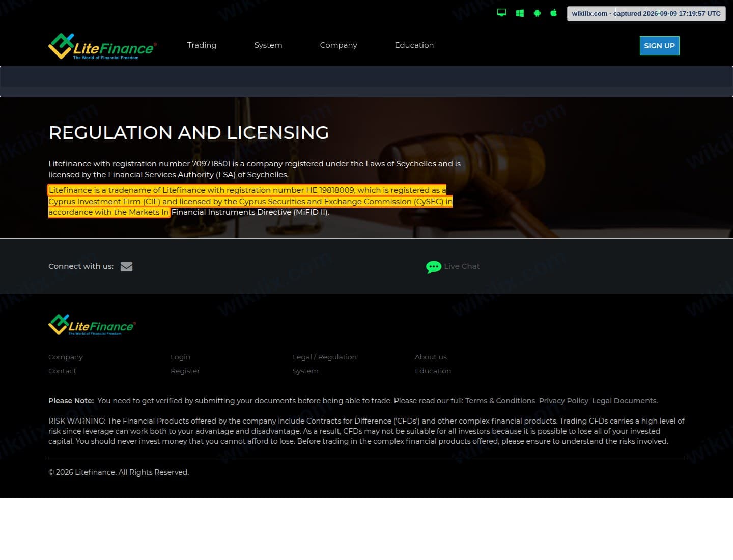Click the email envelope icon

click(x=126, y=266)
